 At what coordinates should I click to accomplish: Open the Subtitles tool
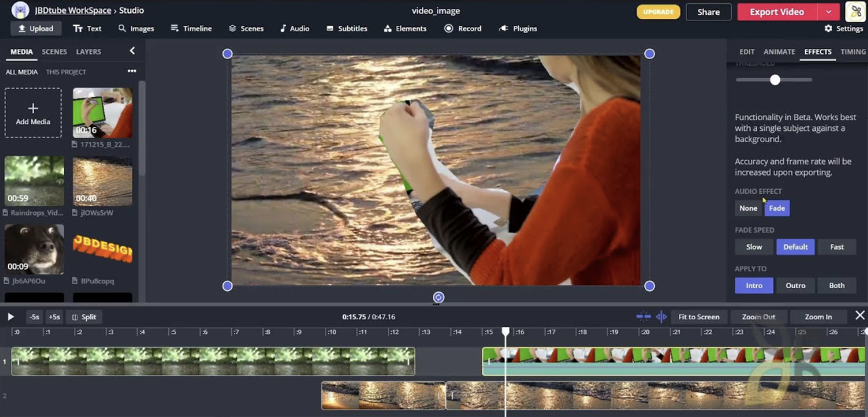[347, 28]
